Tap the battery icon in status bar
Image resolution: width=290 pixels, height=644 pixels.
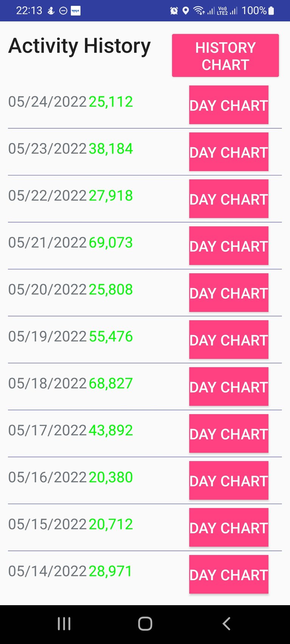click(271, 11)
